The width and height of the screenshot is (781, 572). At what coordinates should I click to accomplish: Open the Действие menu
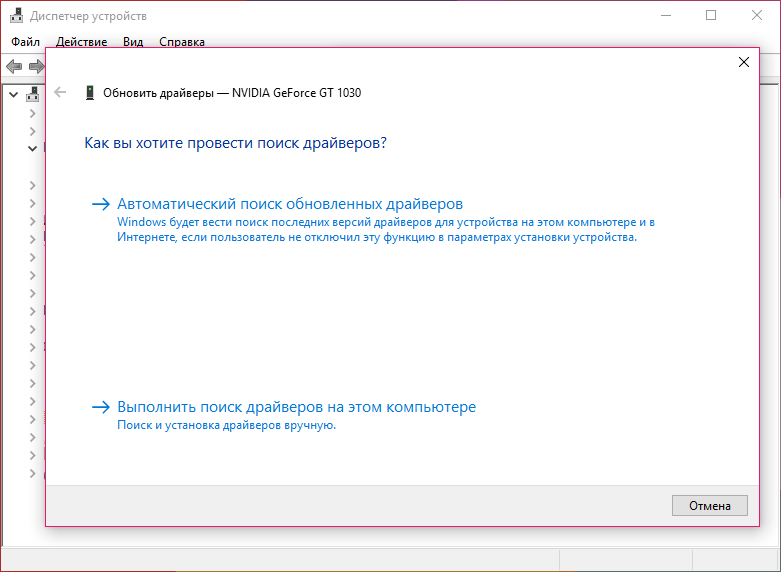click(x=81, y=42)
